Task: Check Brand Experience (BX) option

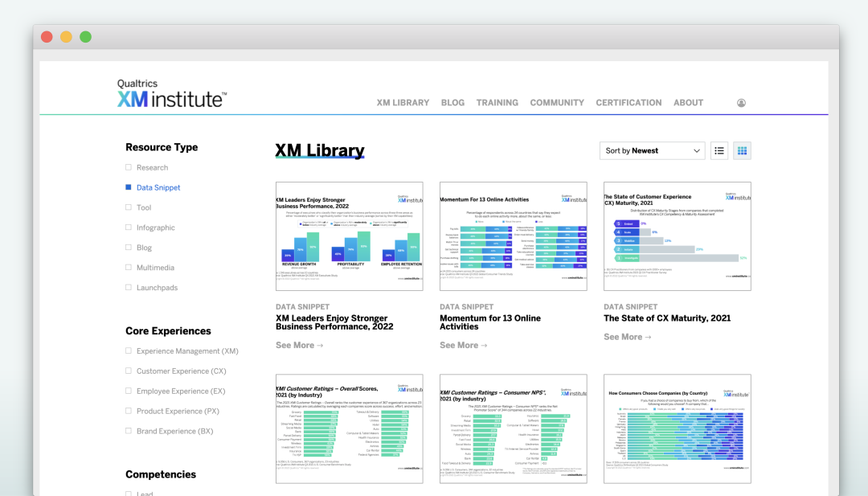Action: 129,431
